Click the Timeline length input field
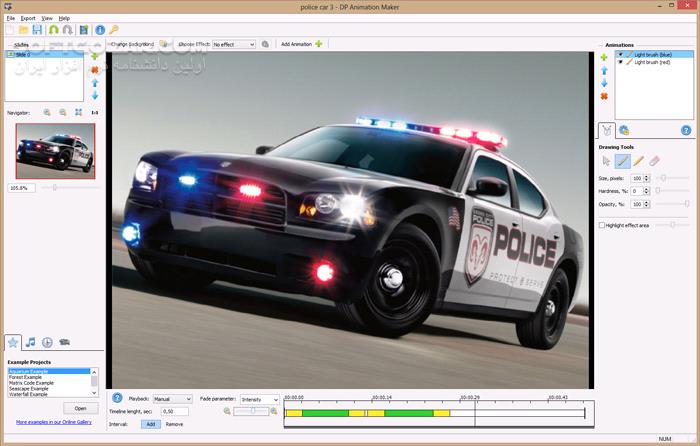700x446 pixels. pos(175,412)
